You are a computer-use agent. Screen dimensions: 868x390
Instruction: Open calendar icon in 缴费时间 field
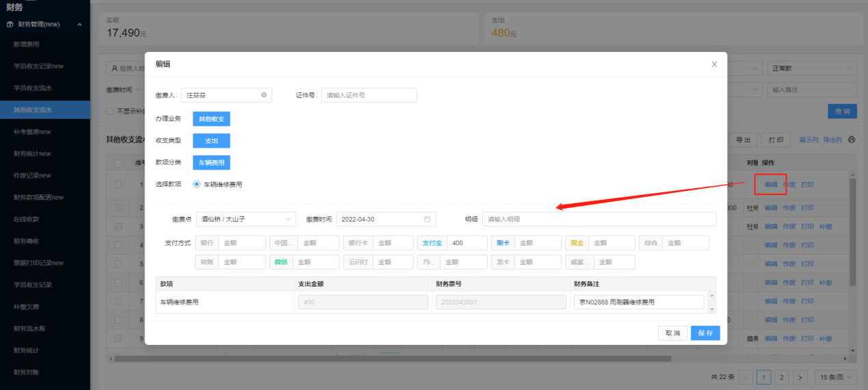[x=428, y=219]
